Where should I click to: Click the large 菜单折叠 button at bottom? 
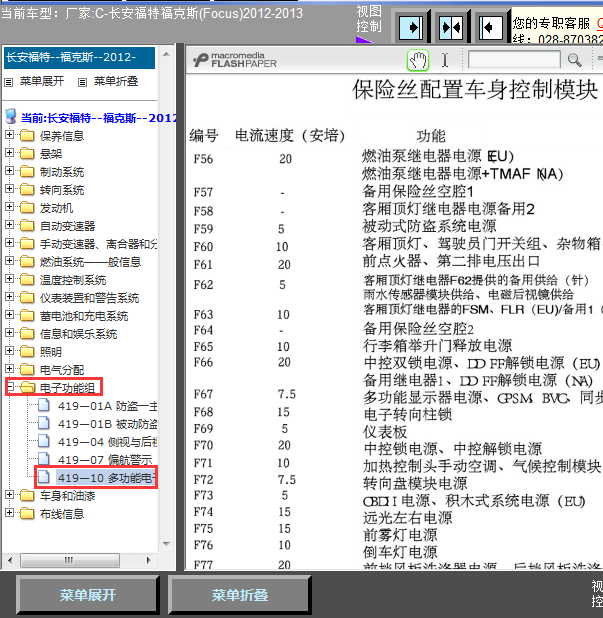click(240, 595)
